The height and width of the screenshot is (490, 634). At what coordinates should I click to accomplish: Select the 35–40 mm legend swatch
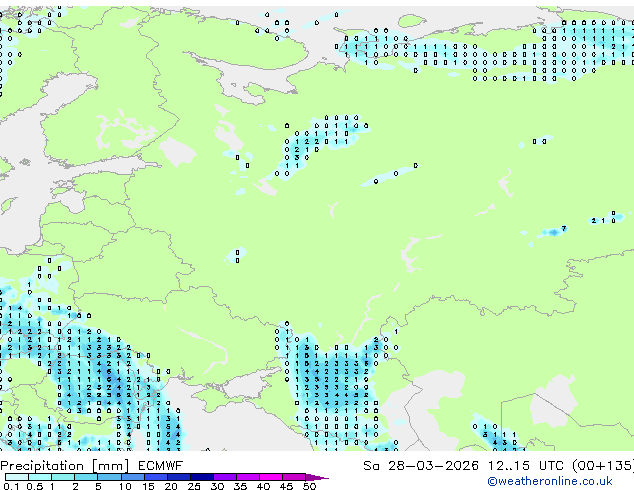pos(248,477)
